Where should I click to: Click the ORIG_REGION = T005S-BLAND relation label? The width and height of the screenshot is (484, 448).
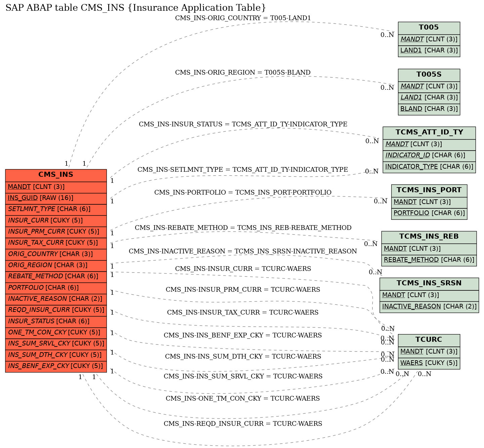point(243,73)
